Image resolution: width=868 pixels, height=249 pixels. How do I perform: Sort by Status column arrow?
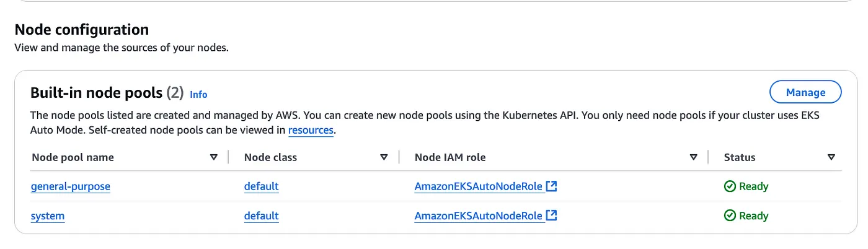pyautogui.click(x=831, y=157)
